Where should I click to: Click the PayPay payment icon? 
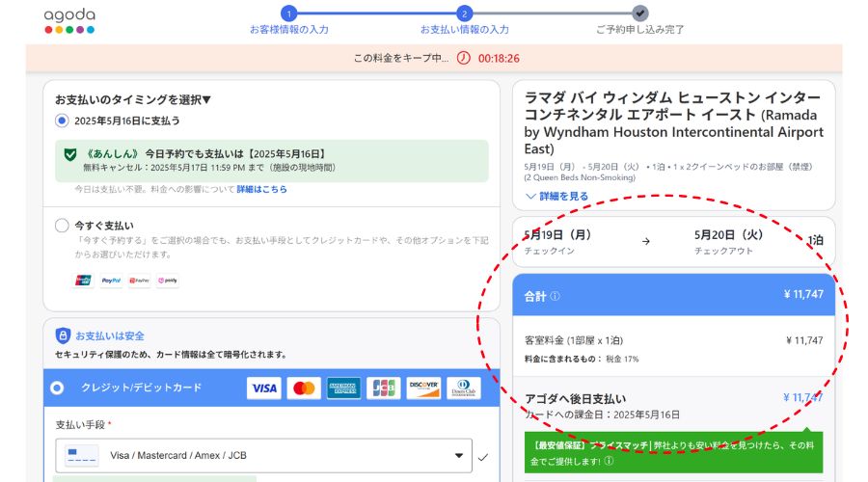(140, 281)
